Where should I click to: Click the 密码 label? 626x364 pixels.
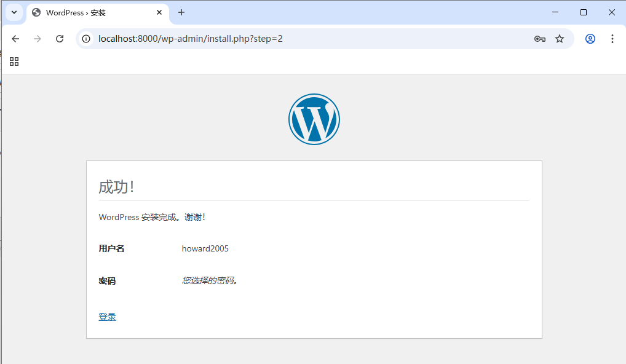107,281
